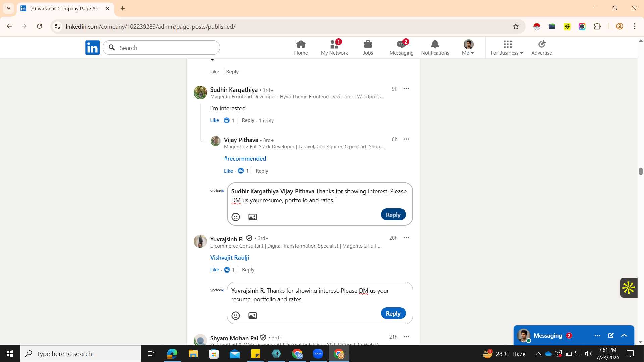Image resolution: width=644 pixels, height=362 pixels.
Task: Click the browser address bar URL
Action: [151, 26]
